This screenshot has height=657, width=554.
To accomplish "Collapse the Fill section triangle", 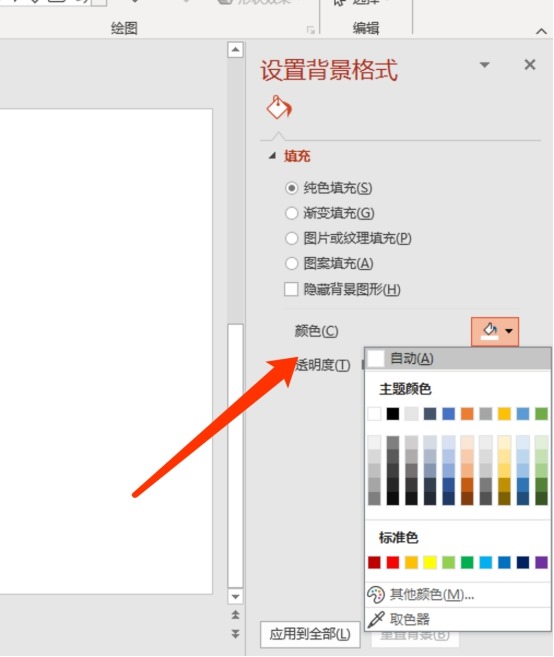I will (x=272, y=156).
